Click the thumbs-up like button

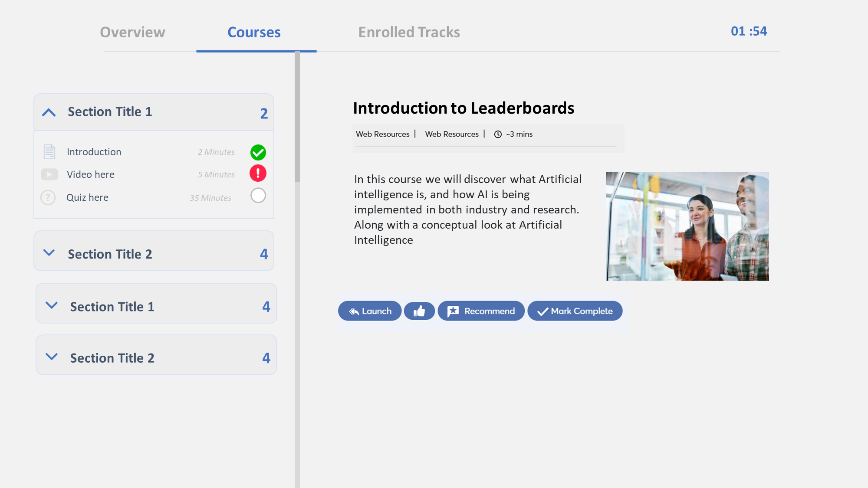click(x=419, y=311)
